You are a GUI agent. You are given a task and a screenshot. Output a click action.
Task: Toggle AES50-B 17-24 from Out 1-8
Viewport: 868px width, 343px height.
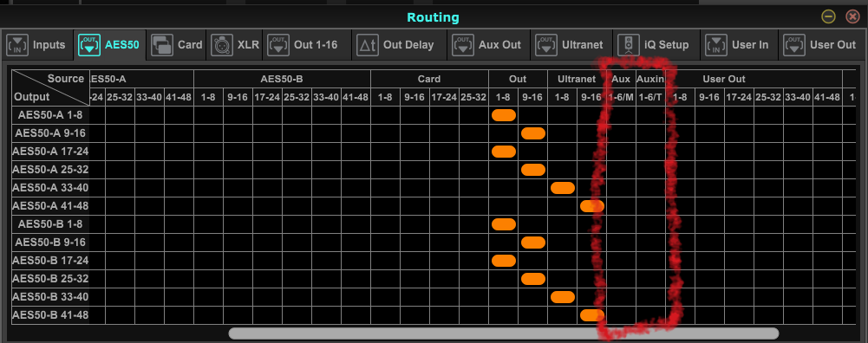click(504, 261)
